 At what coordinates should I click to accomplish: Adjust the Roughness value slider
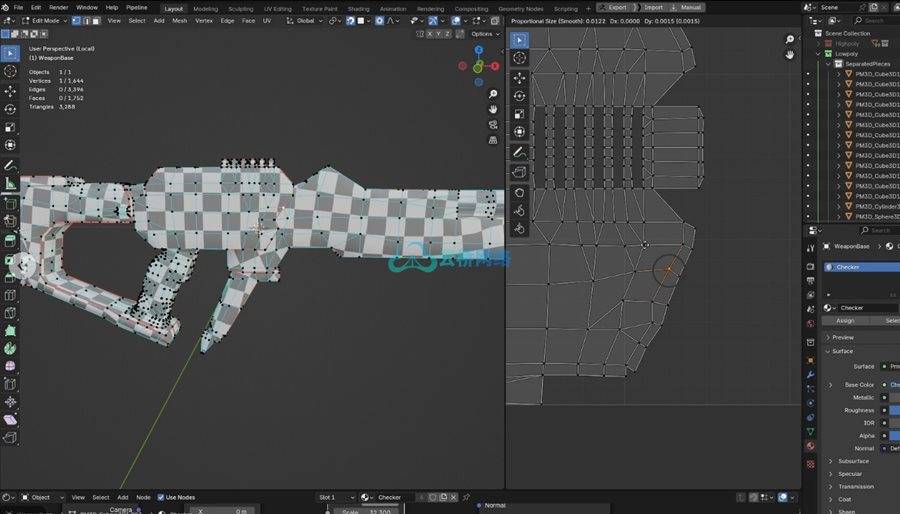(894, 410)
